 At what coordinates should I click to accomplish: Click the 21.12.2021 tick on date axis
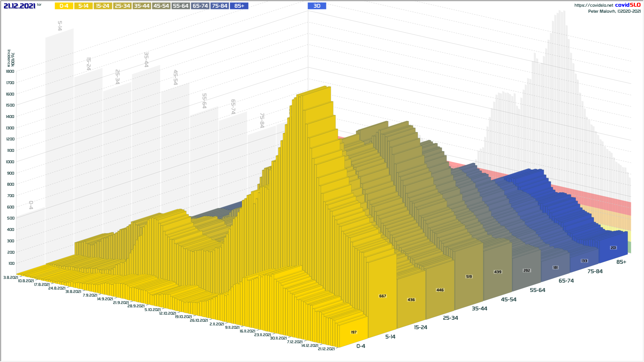(326, 349)
